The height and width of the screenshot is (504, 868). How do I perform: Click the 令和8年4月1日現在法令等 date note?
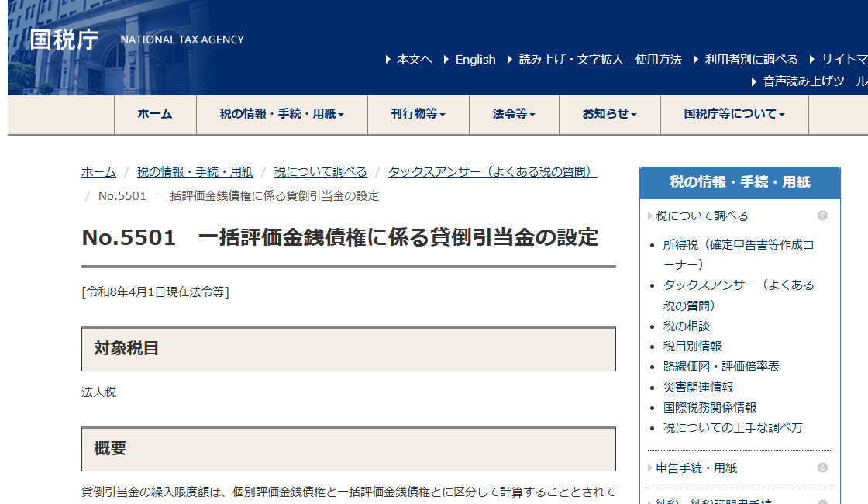(x=156, y=292)
